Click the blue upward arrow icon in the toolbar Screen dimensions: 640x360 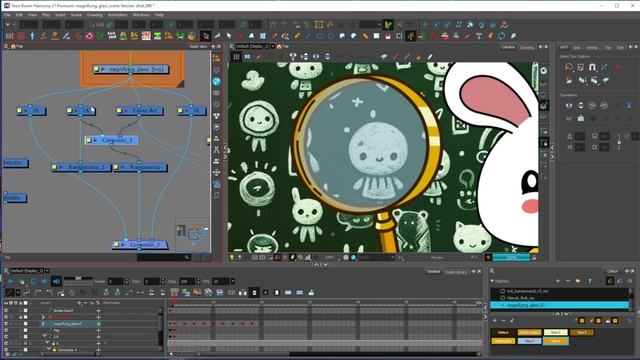point(32,36)
